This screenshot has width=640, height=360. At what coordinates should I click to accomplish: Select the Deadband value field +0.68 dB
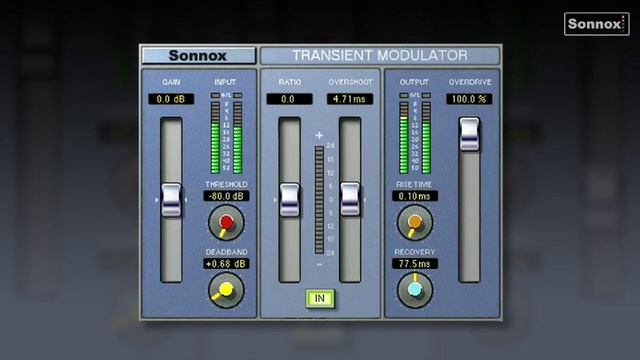[x=226, y=264]
